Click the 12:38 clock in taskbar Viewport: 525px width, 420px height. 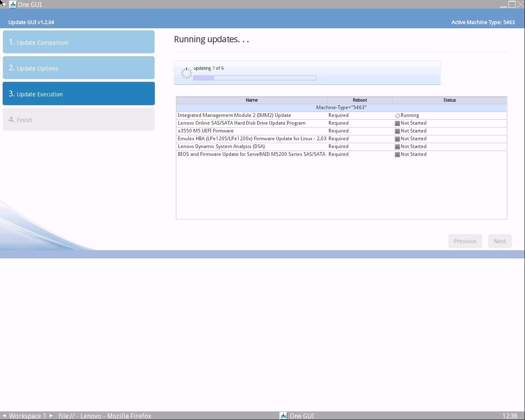pos(510,416)
